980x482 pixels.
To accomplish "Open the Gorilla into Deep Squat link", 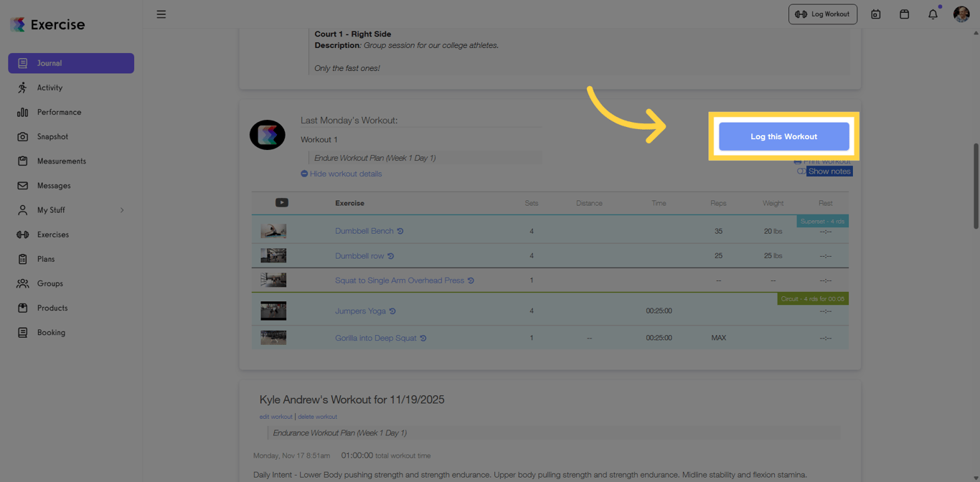I will [x=376, y=338].
